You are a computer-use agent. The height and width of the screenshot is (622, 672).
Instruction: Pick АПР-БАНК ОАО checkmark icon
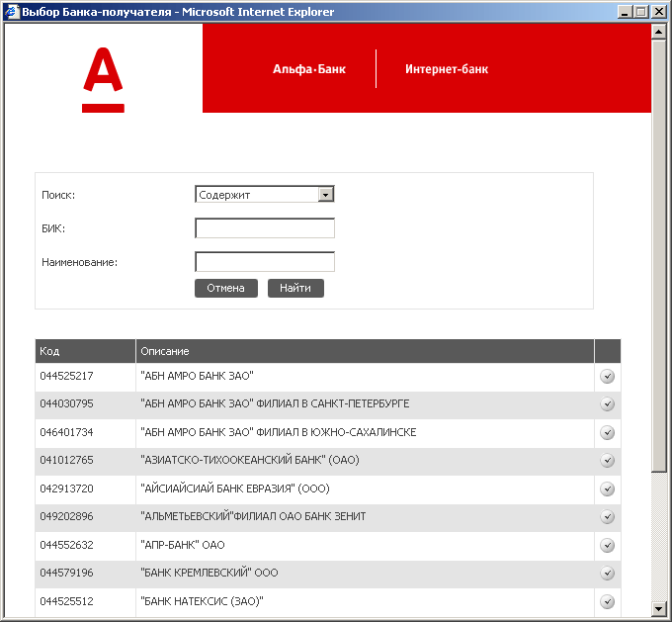coord(607,545)
